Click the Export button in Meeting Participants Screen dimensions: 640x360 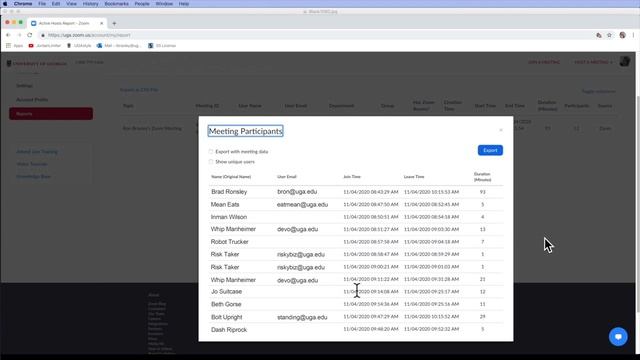coord(490,150)
